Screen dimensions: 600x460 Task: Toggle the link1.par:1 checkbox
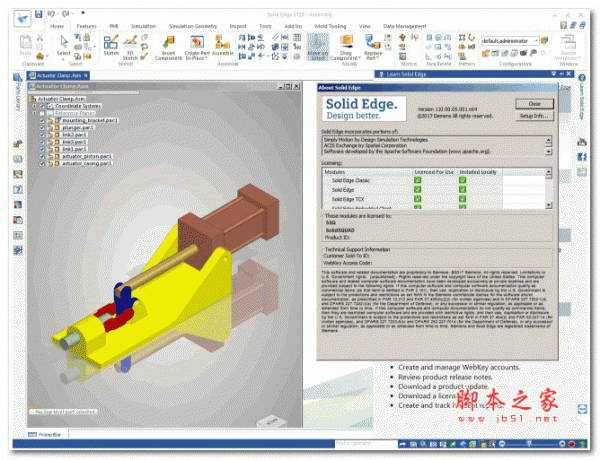[42, 149]
